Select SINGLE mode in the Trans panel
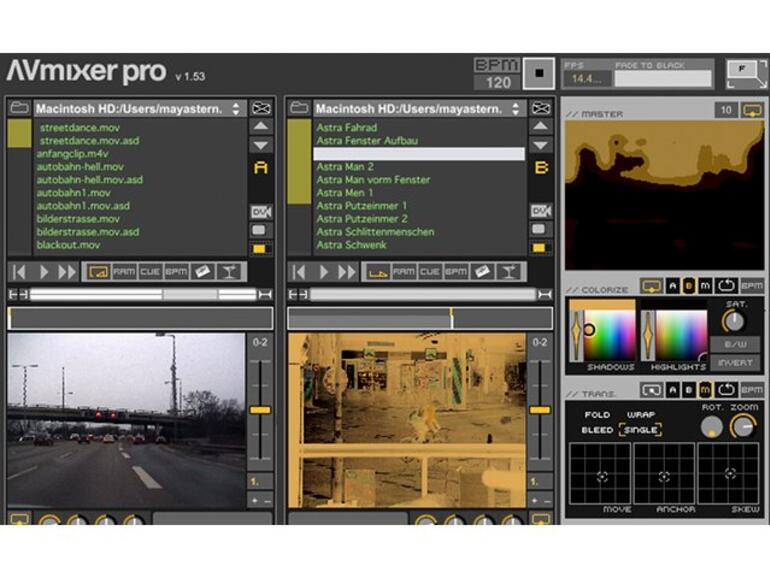770x578 pixels. [x=641, y=430]
